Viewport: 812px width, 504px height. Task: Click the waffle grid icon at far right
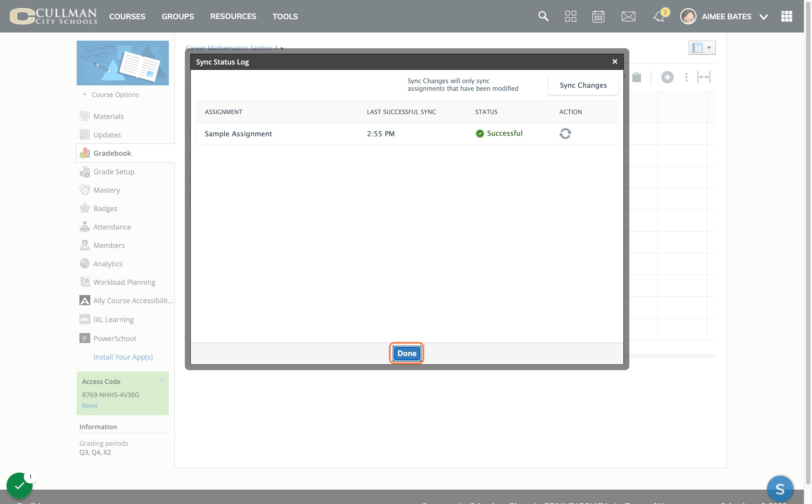[787, 16]
